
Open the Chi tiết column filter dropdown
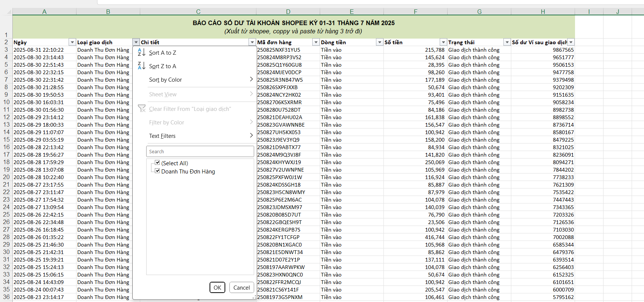pos(252,42)
